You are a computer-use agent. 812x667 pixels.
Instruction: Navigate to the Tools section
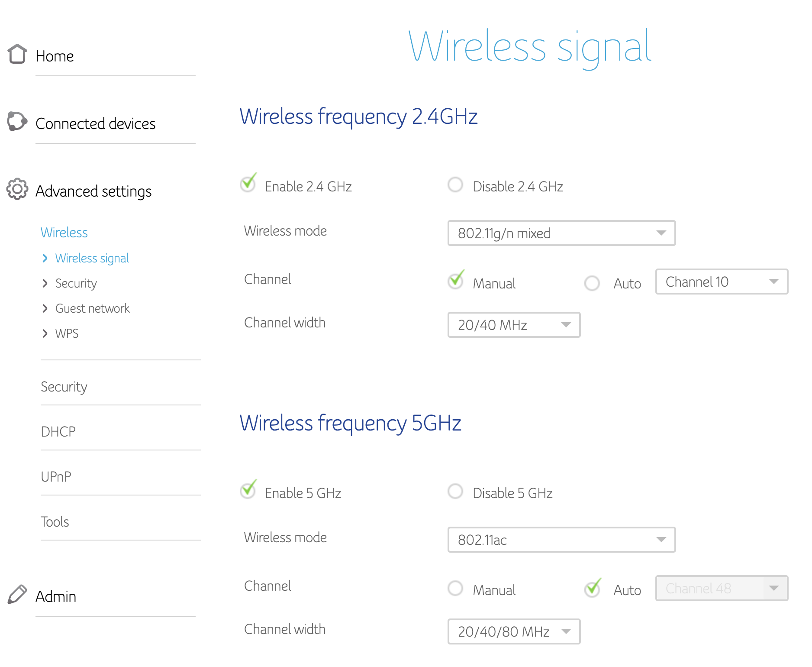click(x=55, y=521)
